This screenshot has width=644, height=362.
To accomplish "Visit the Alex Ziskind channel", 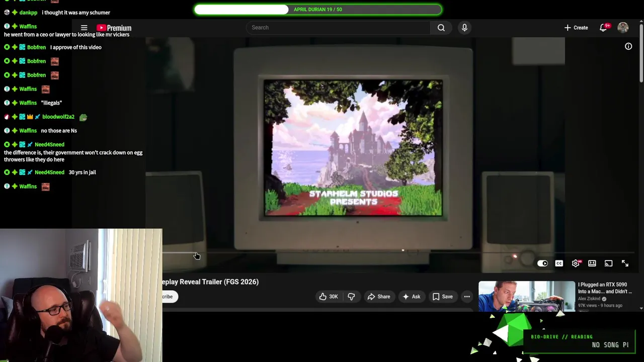I will coord(589,299).
